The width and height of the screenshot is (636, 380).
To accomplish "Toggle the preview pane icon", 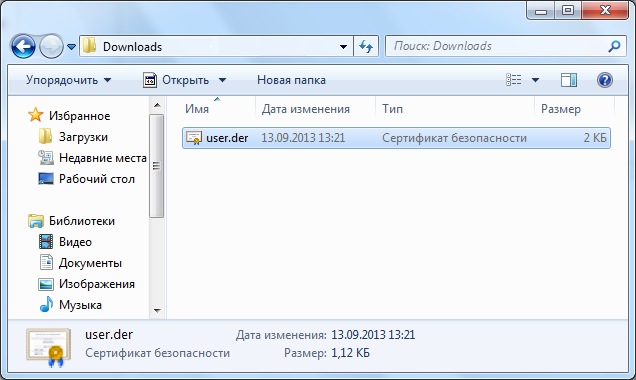I will 569,80.
